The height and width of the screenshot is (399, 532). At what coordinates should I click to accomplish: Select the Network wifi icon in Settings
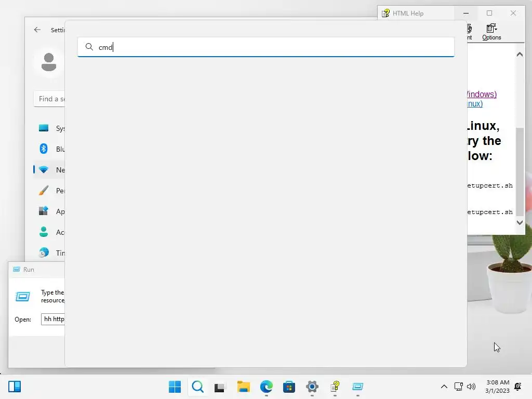click(x=44, y=170)
